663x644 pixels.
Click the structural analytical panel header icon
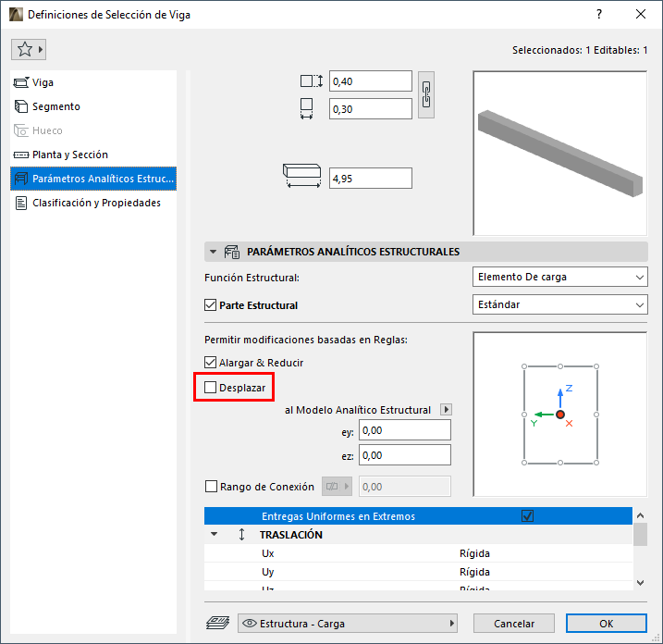pyautogui.click(x=232, y=252)
